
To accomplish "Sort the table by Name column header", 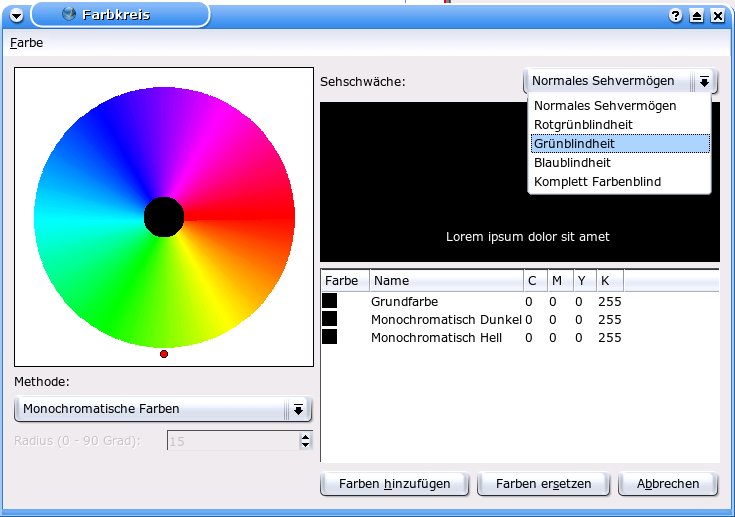I will click(x=446, y=281).
